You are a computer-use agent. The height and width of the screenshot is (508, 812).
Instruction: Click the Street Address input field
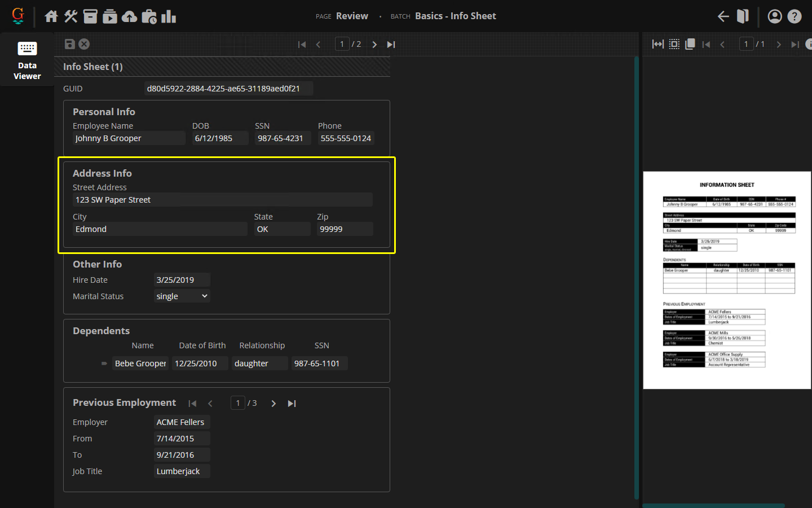click(x=222, y=200)
